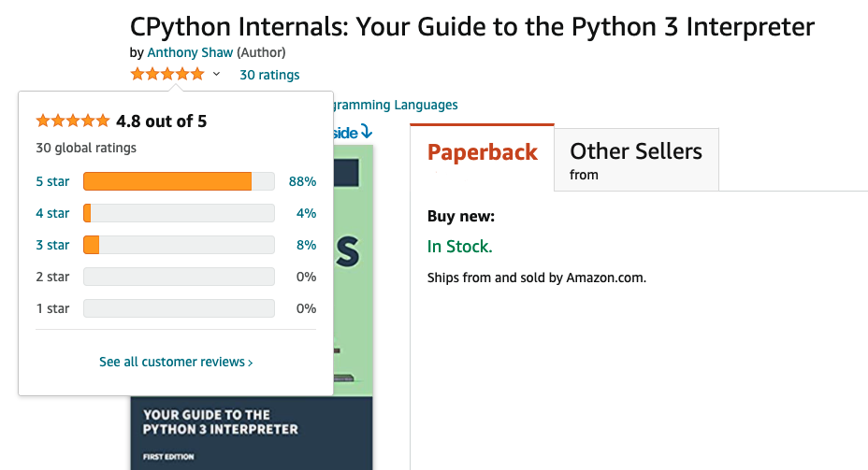This screenshot has height=470, width=868.
Task: Filter reviews by 4 star
Action: [x=52, y=213]
